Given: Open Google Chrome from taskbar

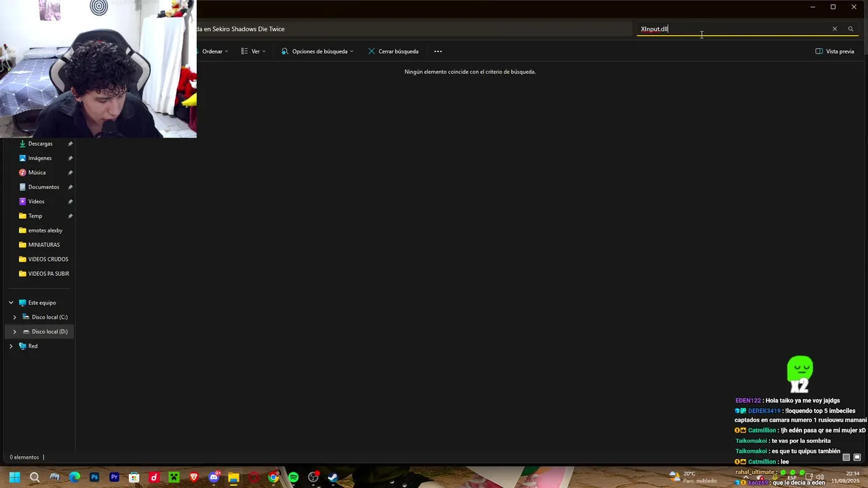Looking at the screenshot, I should tap(273, 477).
